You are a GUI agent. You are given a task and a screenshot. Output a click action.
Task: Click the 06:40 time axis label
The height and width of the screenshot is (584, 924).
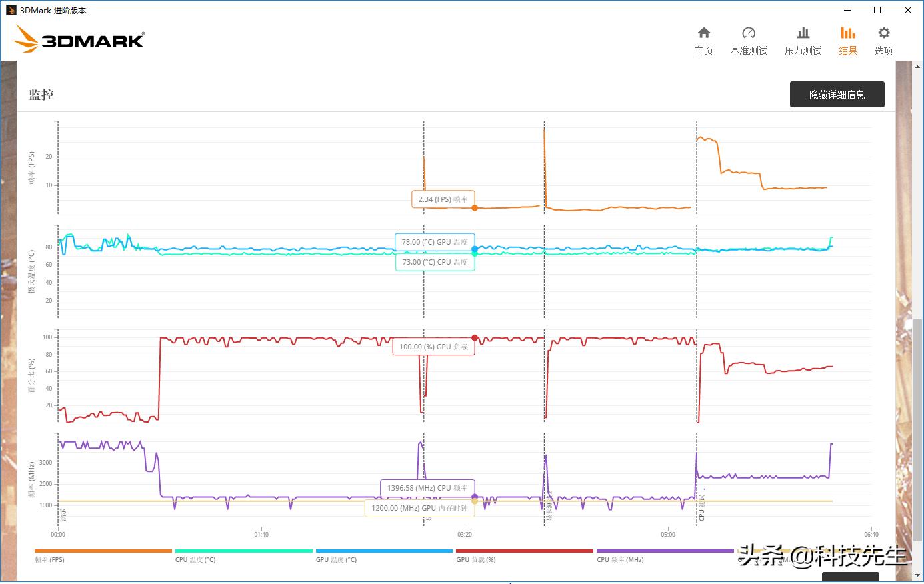871,534
